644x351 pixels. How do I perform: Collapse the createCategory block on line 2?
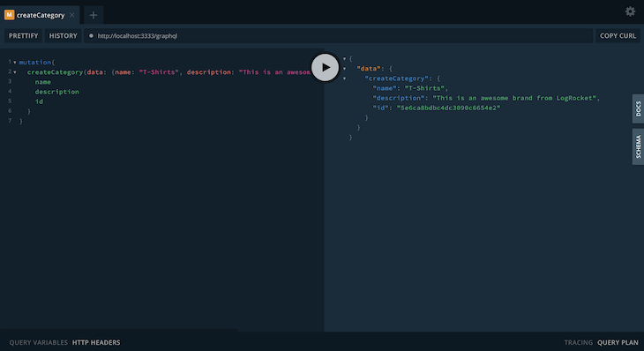[15, 72]
